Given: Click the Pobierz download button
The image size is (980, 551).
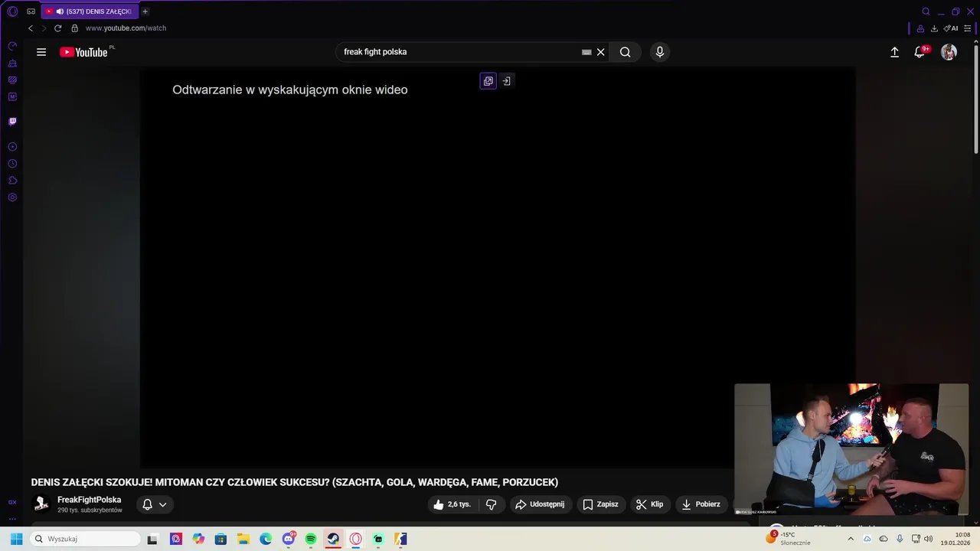Looking at the screenshot, I should click(x=701, y=504).
